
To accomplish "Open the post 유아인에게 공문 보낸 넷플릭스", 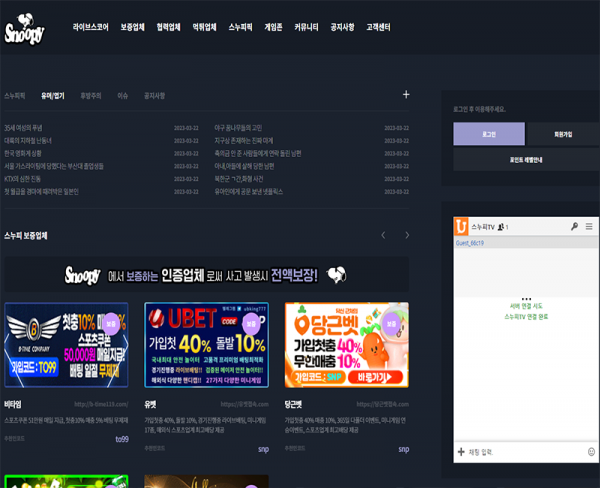I will tap(248, 192).
